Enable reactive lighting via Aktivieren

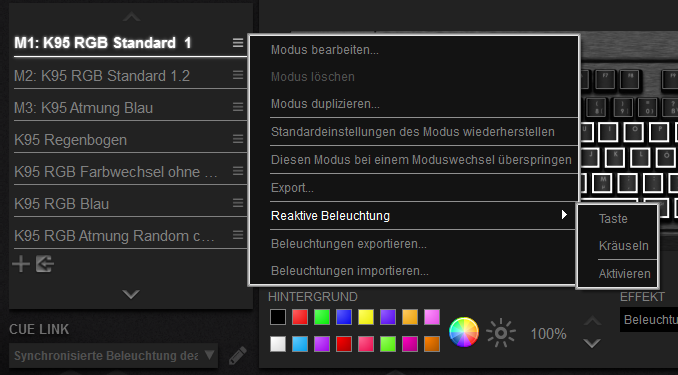(x=624, y=274)
